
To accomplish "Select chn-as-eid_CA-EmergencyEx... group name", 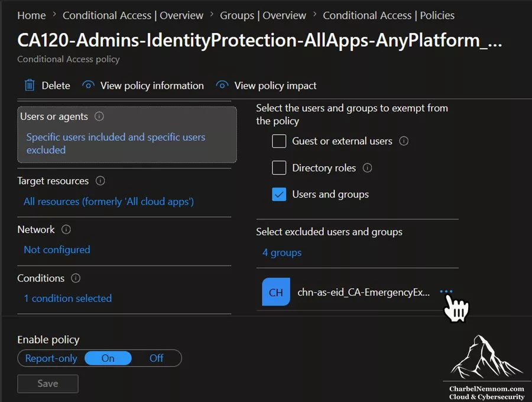I will tap(364, 292).
